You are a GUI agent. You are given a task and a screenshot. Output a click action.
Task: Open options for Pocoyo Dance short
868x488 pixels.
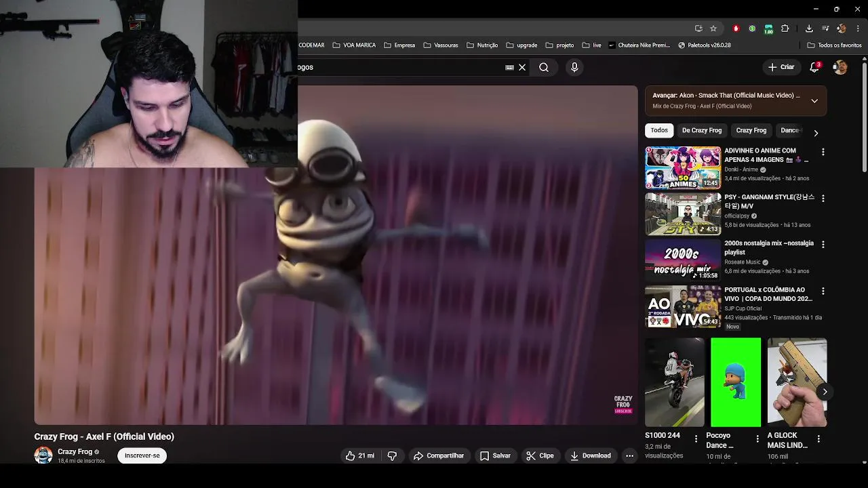(x=757, y=439)
